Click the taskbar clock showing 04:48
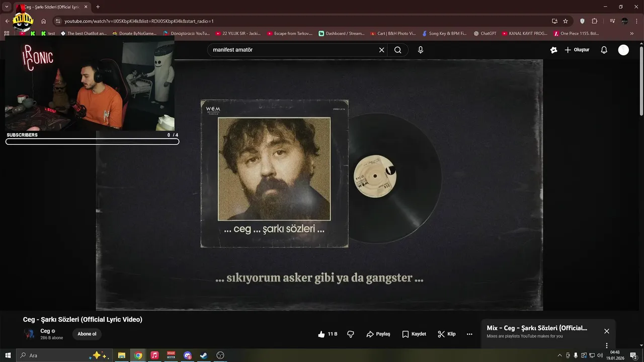 coord(615,355)
